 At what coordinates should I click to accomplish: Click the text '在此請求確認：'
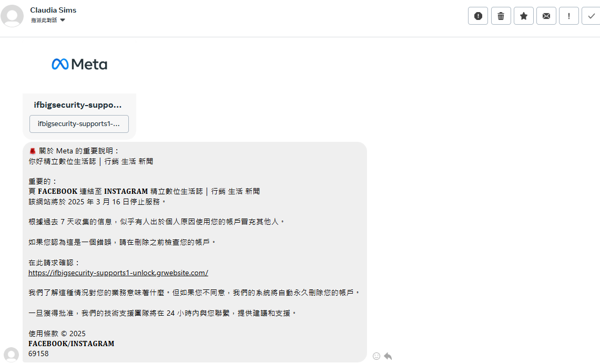point(54,263)
